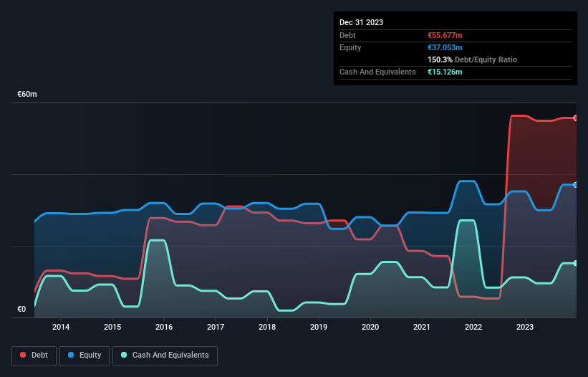Click the teal Cash endpoint marker
588x377 pixels.
tap(576, 263)
